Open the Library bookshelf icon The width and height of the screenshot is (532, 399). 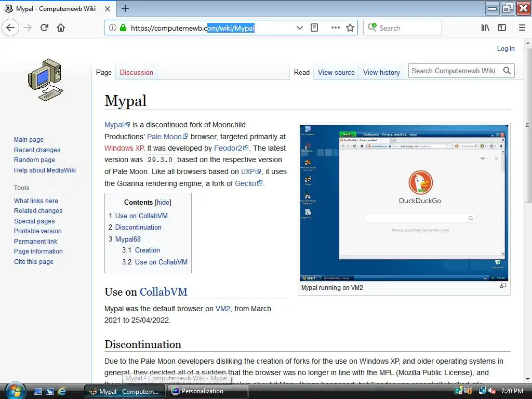[485, 28]
